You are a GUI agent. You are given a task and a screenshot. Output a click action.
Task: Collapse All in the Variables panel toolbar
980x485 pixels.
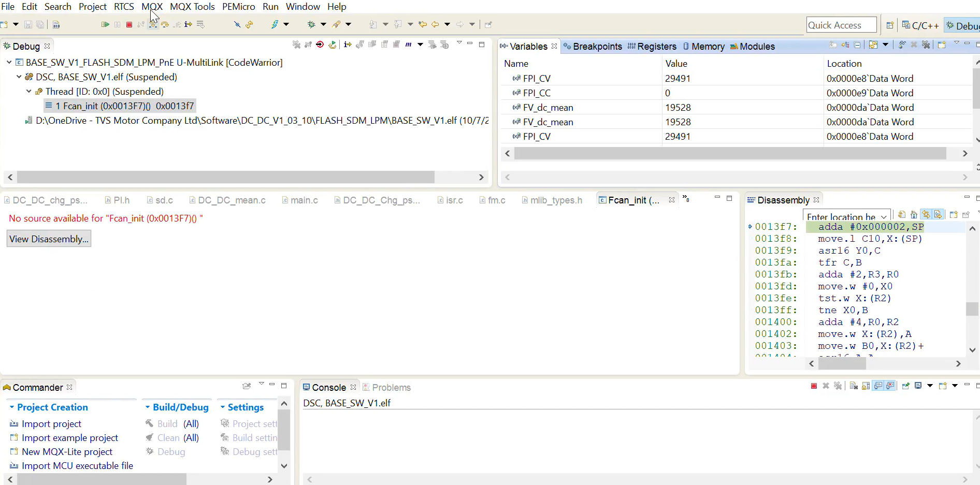click(857, 46)
